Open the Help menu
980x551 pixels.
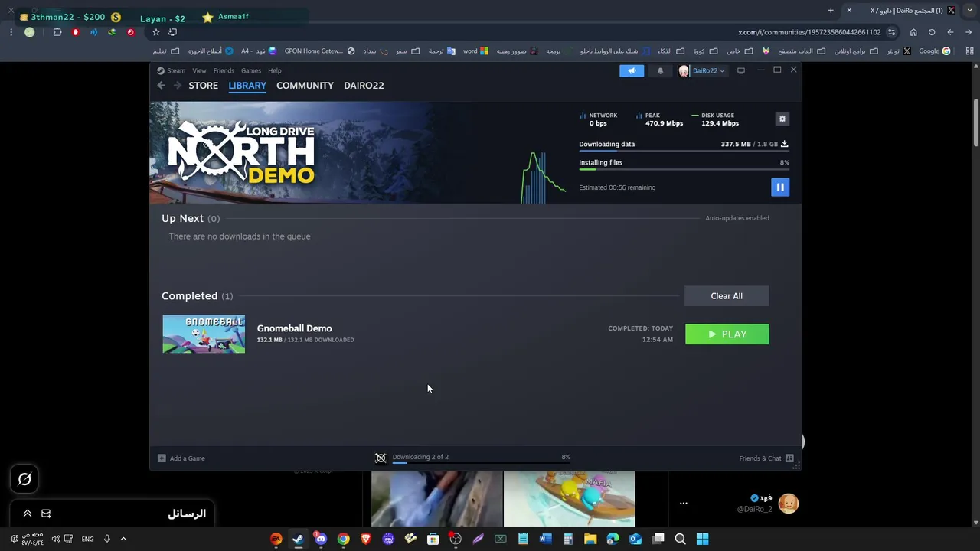coord(275,70)
